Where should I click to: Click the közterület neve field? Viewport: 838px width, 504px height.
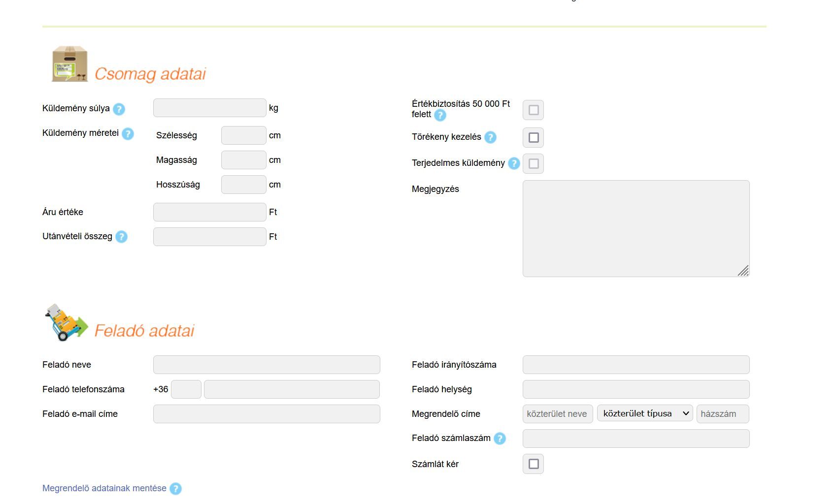tap(558, 414)
